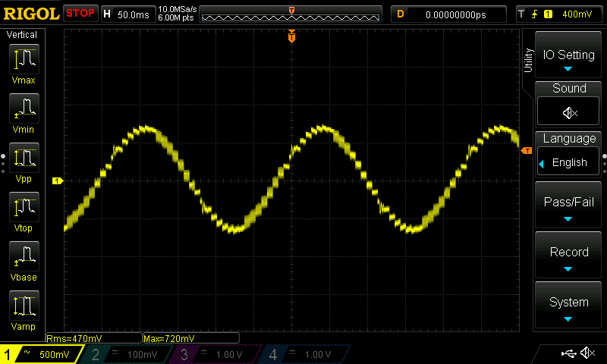The image size is (607, 364).
Task: Click the trigger level 400mV readout
Action: (577, 14)
